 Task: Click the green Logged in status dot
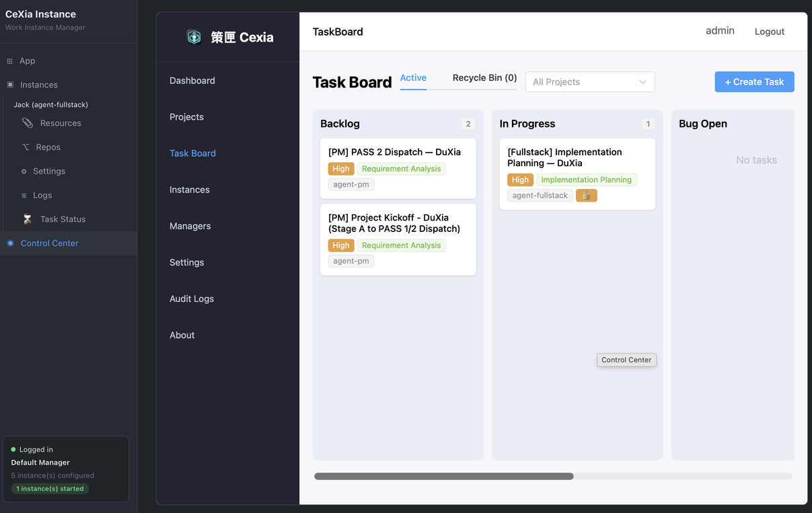tap(13, 449)
